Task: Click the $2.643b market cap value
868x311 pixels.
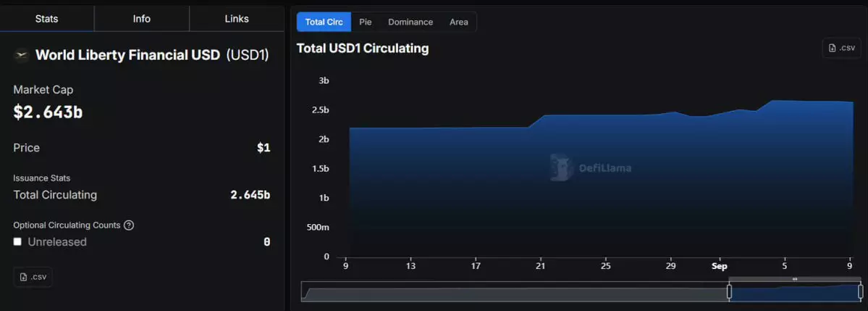Action: click(49, 112)
